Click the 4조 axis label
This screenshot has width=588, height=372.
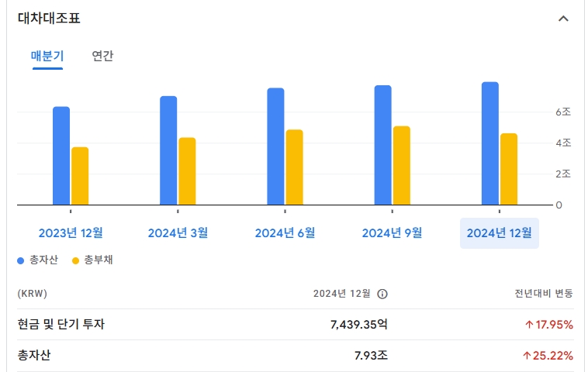(x=563, y=143)
